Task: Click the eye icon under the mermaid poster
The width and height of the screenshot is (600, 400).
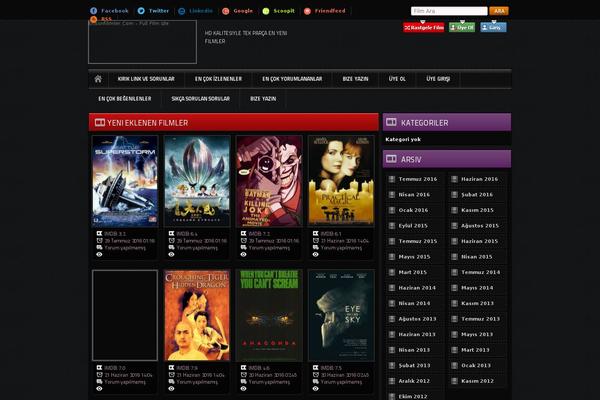Action: [171, 255]
